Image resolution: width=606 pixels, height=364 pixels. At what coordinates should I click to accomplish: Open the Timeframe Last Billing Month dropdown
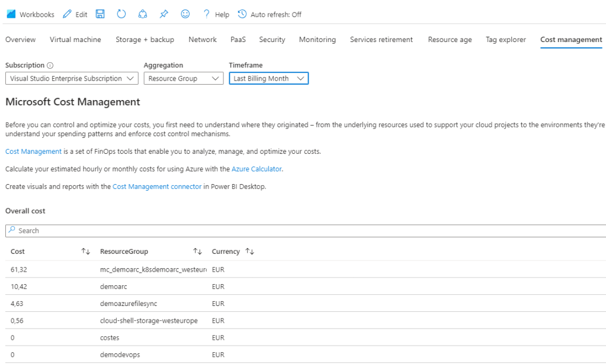268,78
